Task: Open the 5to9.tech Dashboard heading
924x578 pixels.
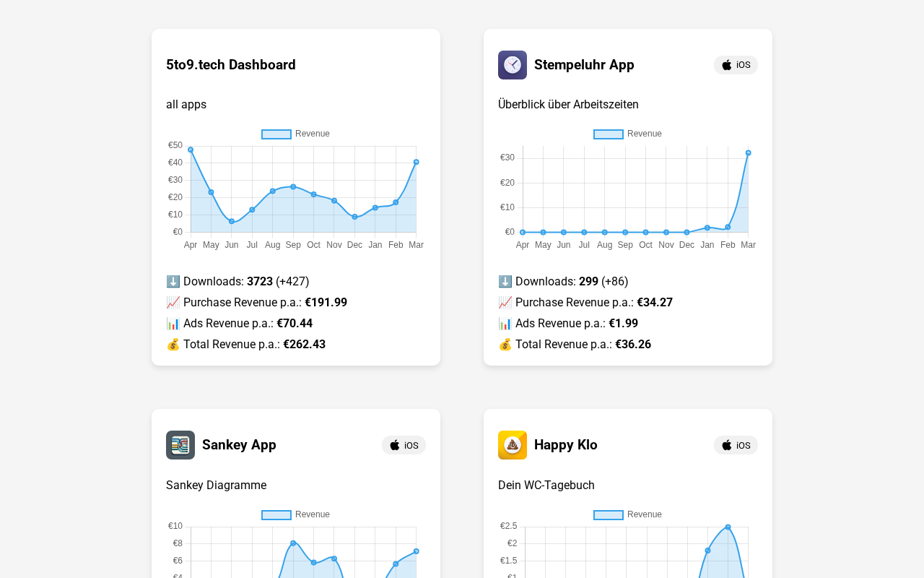Action: [x=231, y=65]
